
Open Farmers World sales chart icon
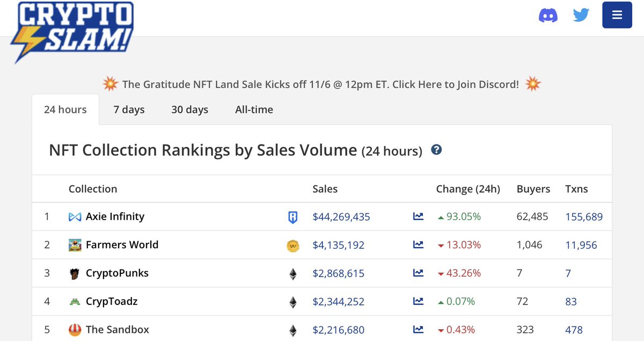pyautogui.click(x=418, y=245)
